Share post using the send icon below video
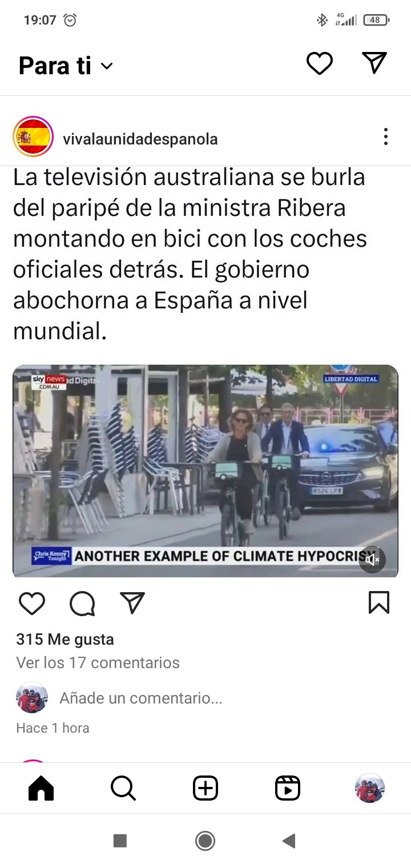 [x=132, y=602]
